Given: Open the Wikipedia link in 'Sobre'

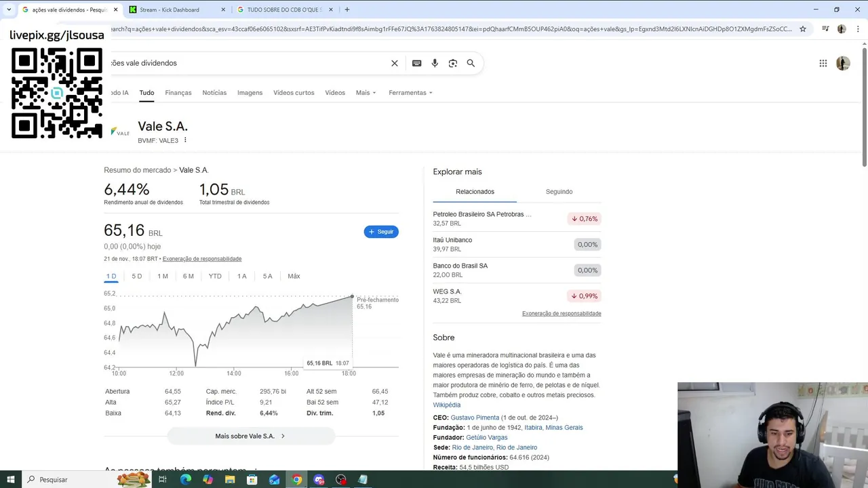Looking at the screenshot, I should pos(447,405).
